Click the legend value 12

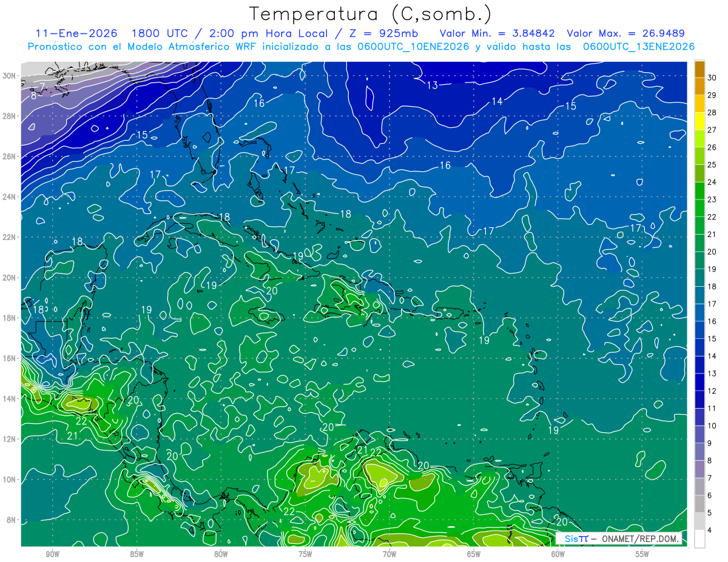(x=712, y=391)
